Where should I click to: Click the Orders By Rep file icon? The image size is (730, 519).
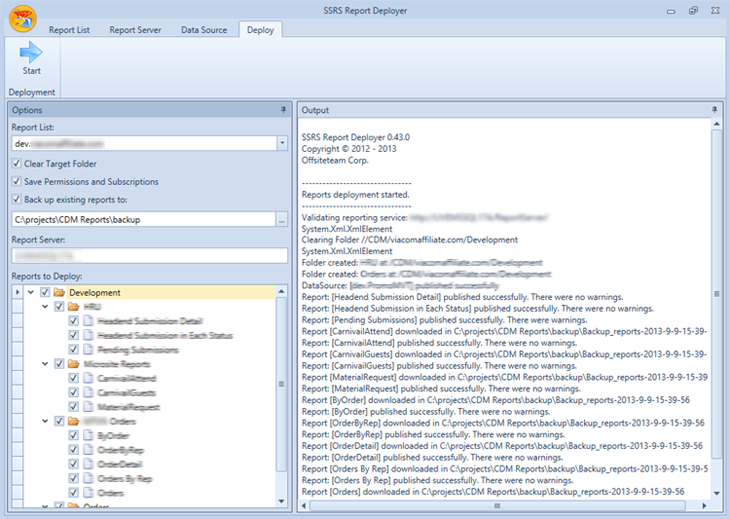click(88, 478)
